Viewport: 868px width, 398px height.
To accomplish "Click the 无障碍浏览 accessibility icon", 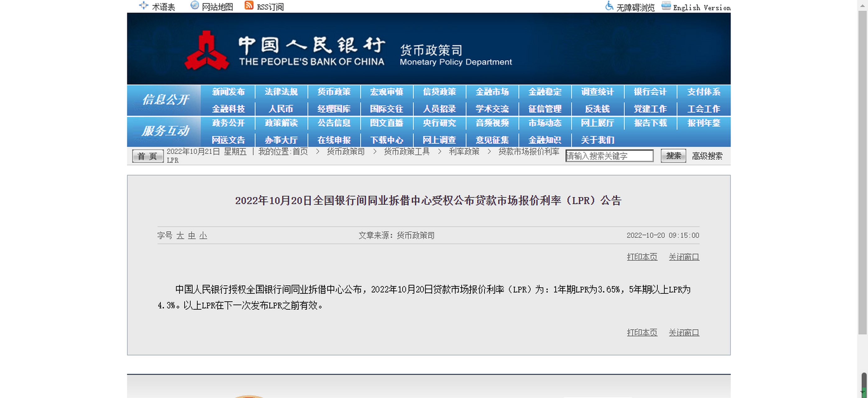I will coord(610,7).
